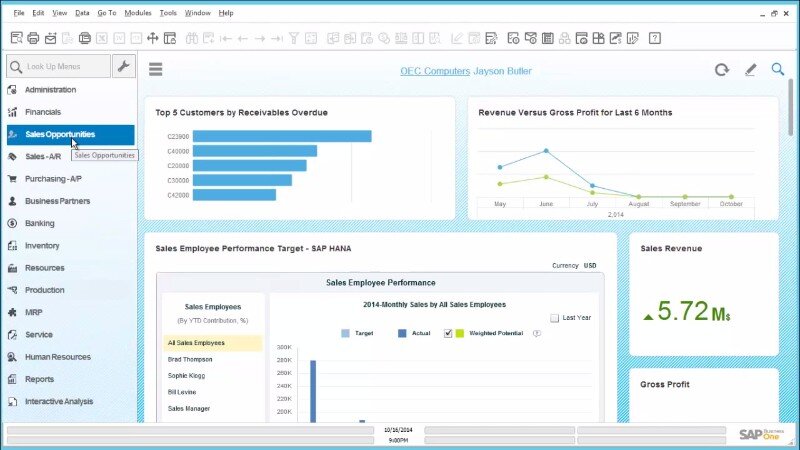Click the OEC Computers link
The width and height of the screenshot is (800, 450).
(x=434, y=71)
